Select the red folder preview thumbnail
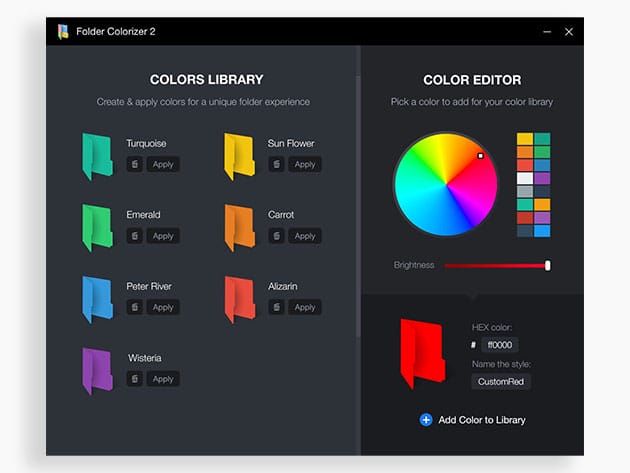The height and width of the screenshot is (473, 630). pyautogui.click(x=421, y=352)
